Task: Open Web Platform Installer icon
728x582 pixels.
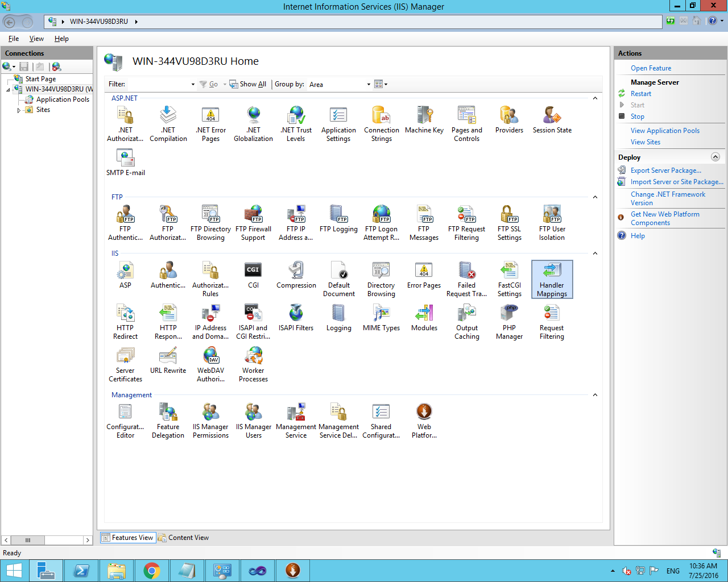Action: point(424,421)
